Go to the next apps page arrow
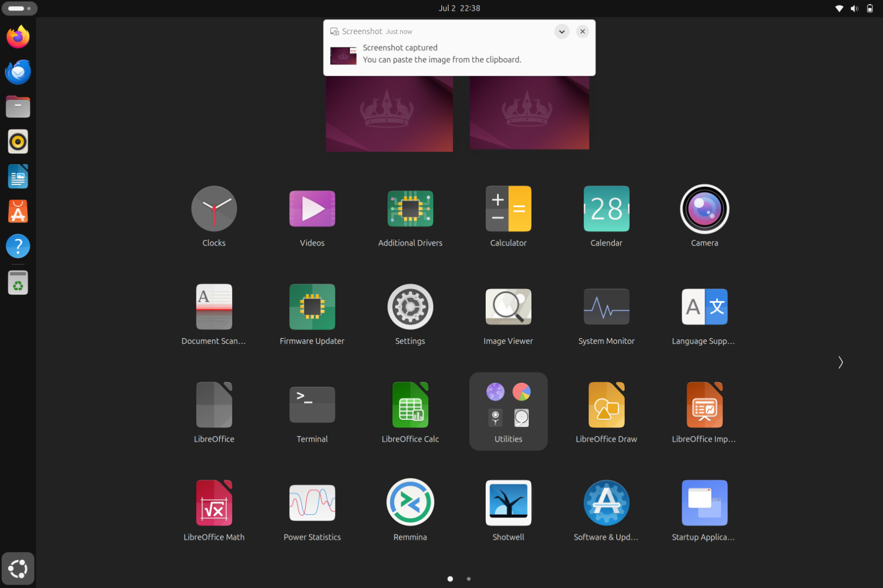The height and width of the screenshot is (588, 883). pyautogui.click(x=841, y=362)
